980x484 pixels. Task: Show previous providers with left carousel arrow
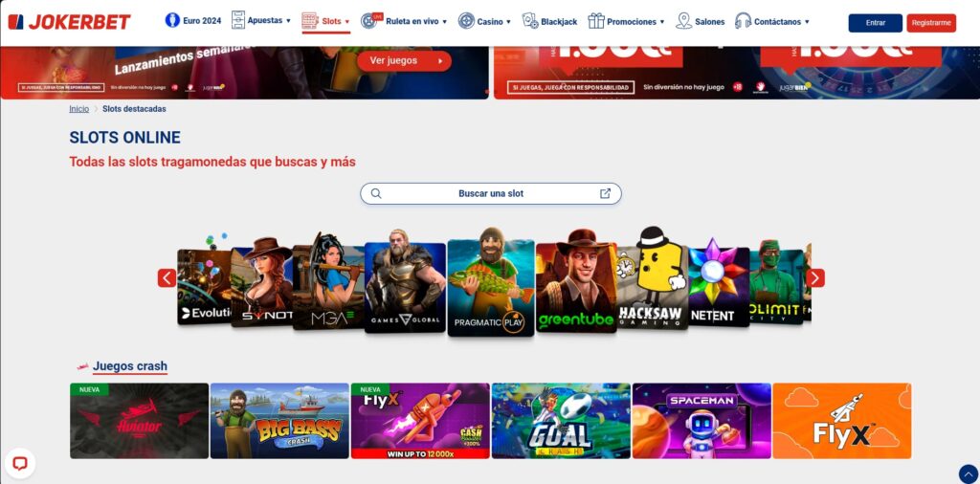coord(167,278)
